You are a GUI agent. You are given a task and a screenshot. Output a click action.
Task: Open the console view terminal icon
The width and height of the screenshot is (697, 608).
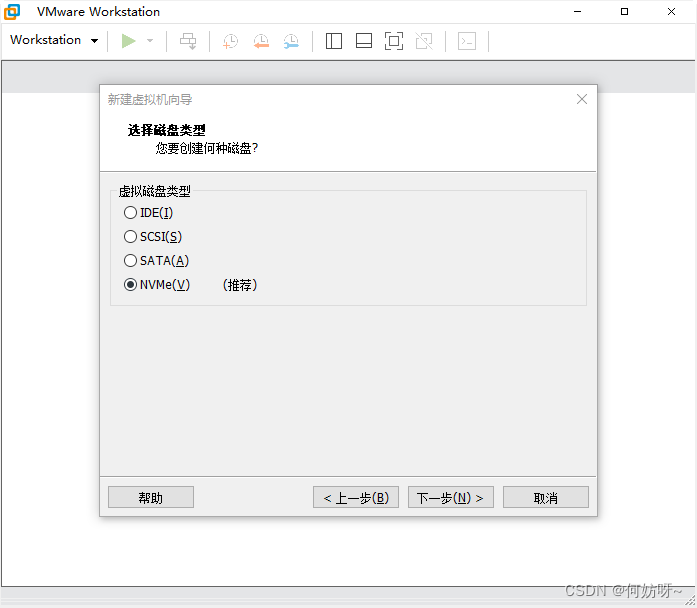click(467, 41)
